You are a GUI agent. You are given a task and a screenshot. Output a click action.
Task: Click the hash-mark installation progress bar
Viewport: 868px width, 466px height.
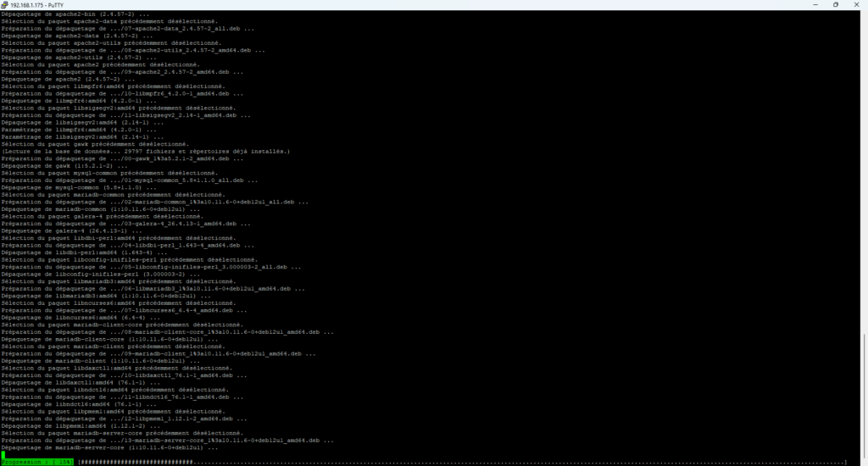coord(462,462)
